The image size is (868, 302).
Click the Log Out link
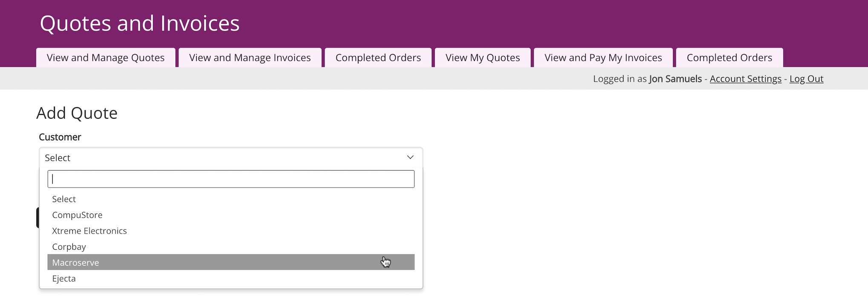pyautogui.click(x=806, y=79)
